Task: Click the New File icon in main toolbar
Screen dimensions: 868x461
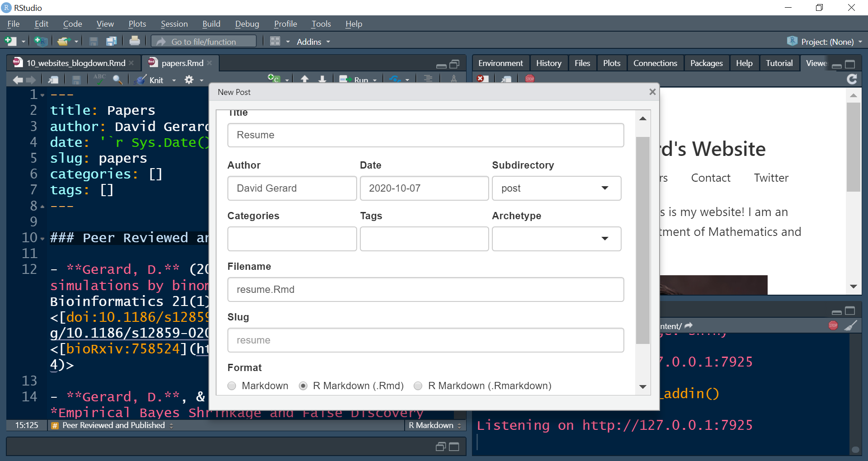Action: (10, 42)
